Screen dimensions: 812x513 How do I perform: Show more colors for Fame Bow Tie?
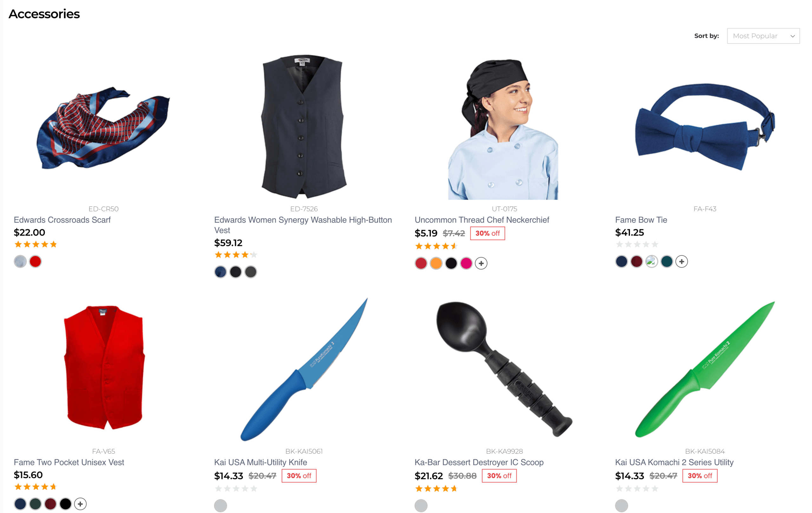[682, 261]
